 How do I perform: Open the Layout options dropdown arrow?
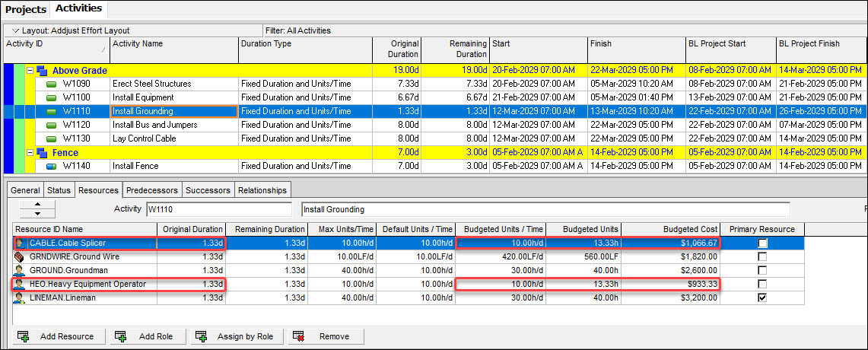tap(15, 30)
